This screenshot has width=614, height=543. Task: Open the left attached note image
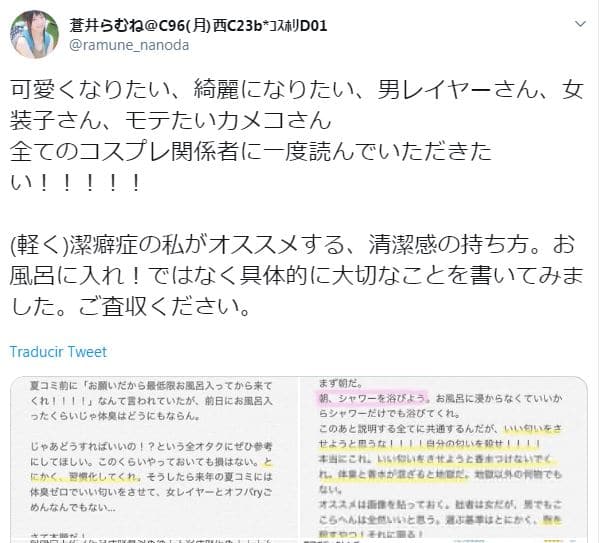click(155, 460)
